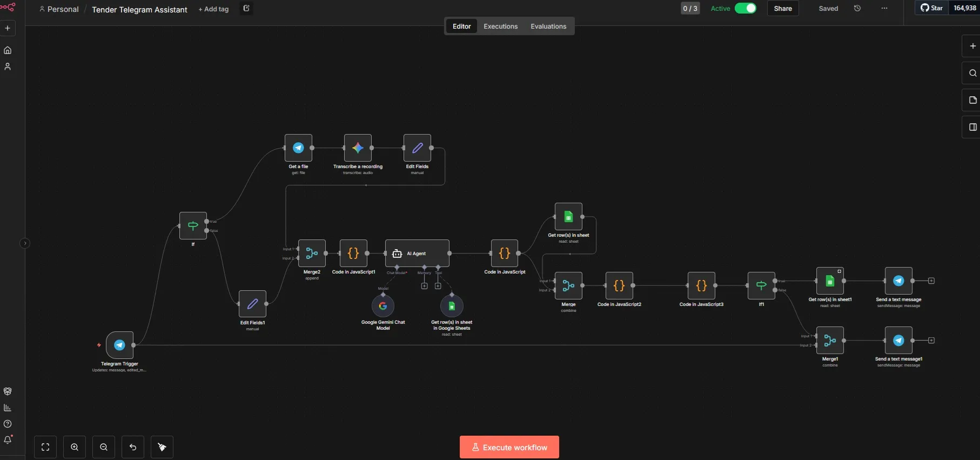
Task: Expand the collapsed left sidebar chevron
Action: (24, 243)
